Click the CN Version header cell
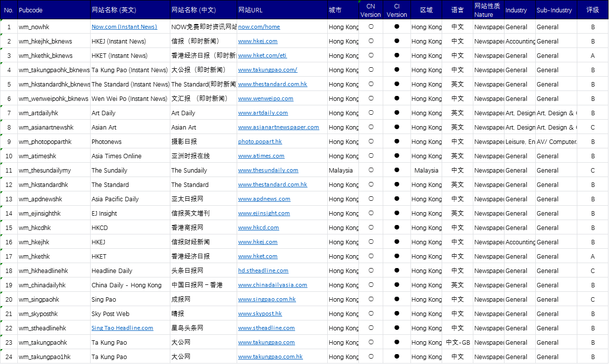Viewport: 609px width, 364px height. coord(371,10)
